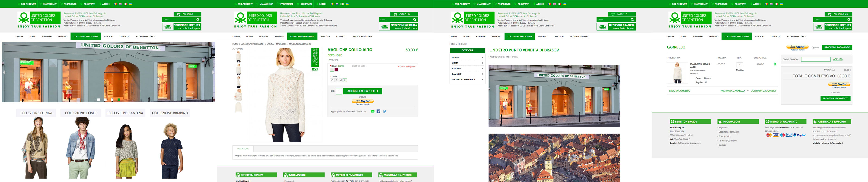Open the Donna menu on the homepage navbar

[x=20, y=36]
